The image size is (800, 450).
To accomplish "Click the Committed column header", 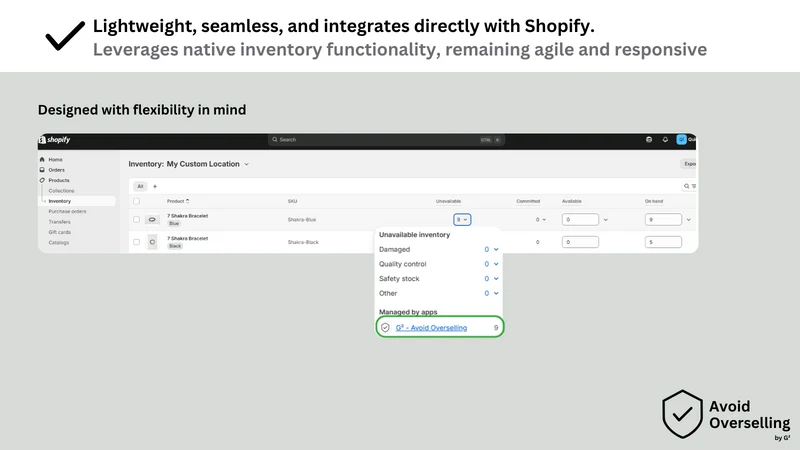I will coord(528,201).
